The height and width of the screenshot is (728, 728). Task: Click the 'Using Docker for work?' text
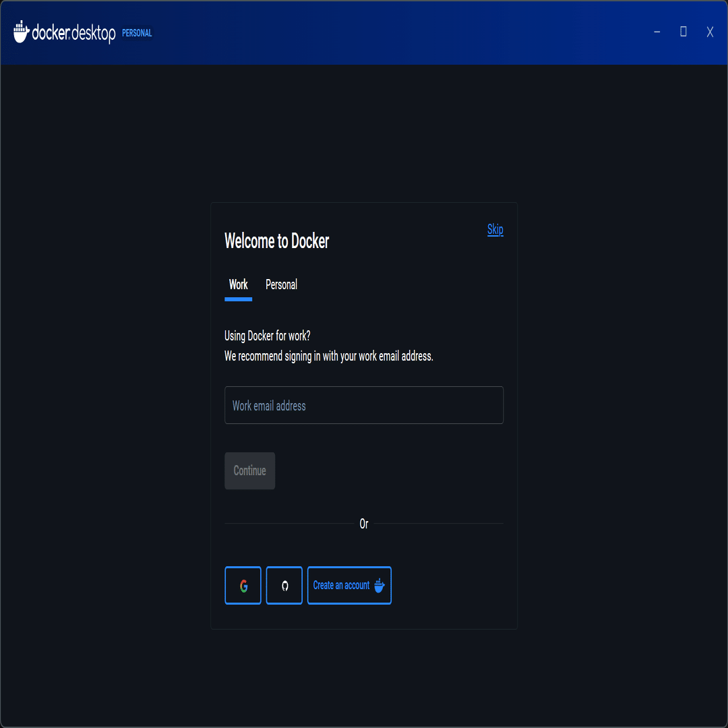coord(268,336)
